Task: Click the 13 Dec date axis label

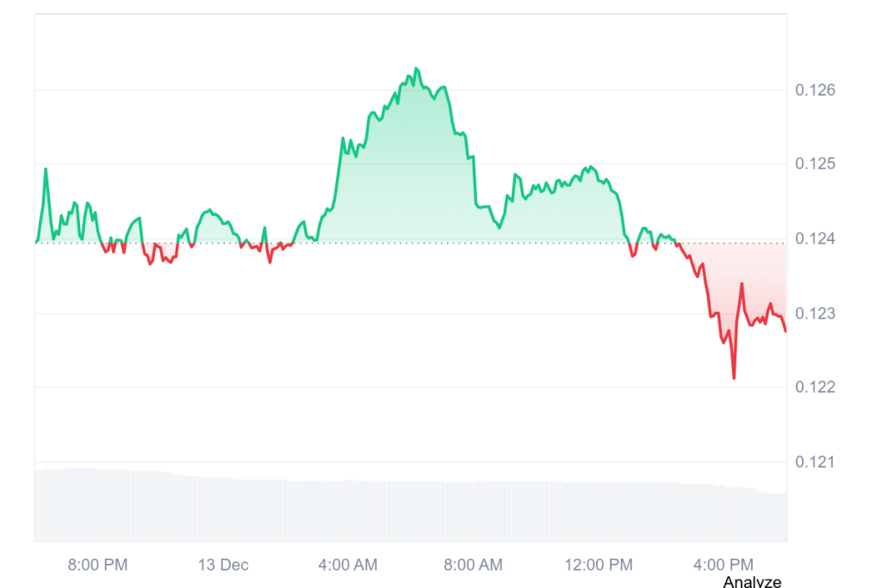Action: (223, 565)
